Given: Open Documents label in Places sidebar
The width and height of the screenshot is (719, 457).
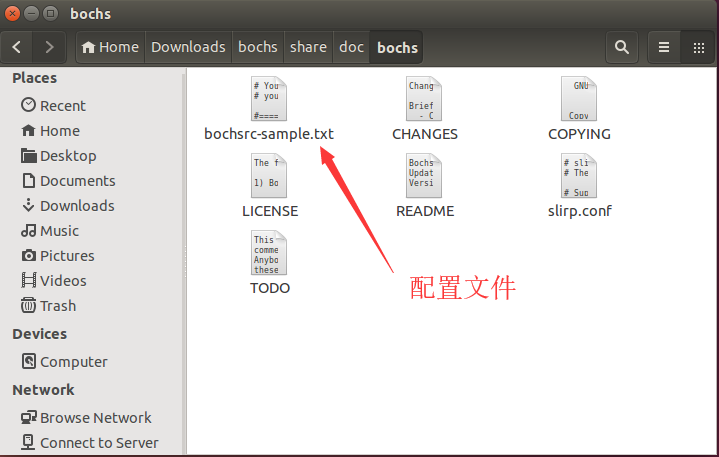Looking at the screenshot, I should [x=77, y=181].
